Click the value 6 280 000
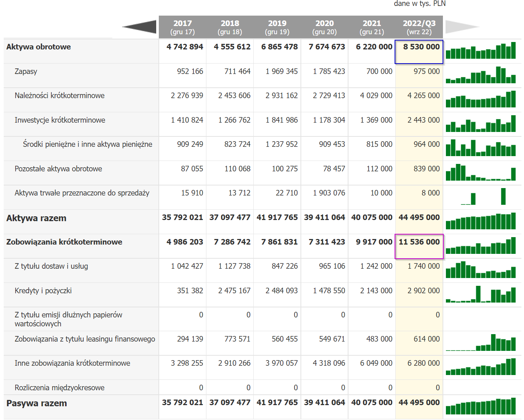Viewport: 524px width, 420px height. [x=424, y=363]
